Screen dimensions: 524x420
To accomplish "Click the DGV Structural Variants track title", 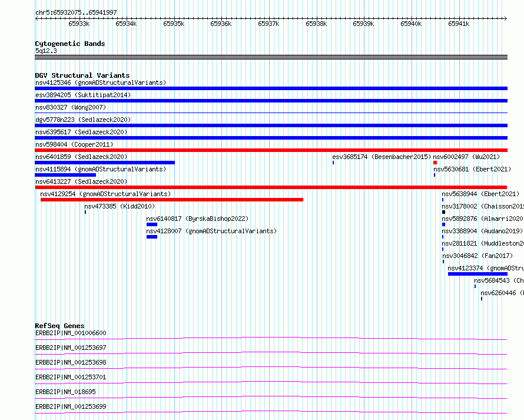I will click(x=82, y=75).
